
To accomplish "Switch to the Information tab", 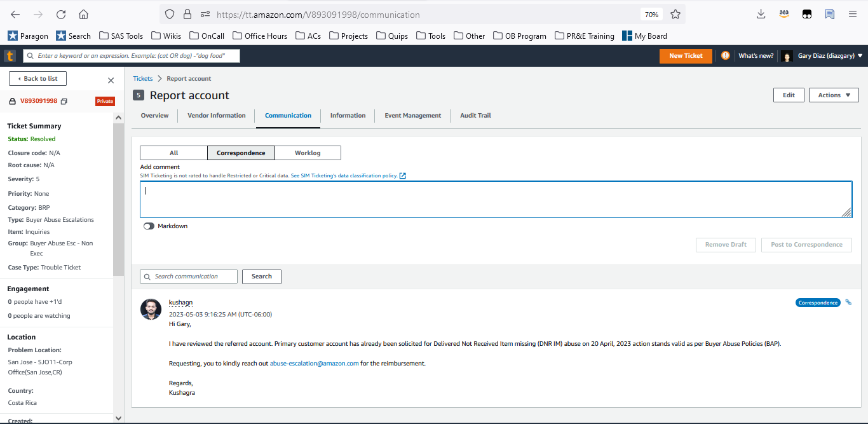I will 348,116.
